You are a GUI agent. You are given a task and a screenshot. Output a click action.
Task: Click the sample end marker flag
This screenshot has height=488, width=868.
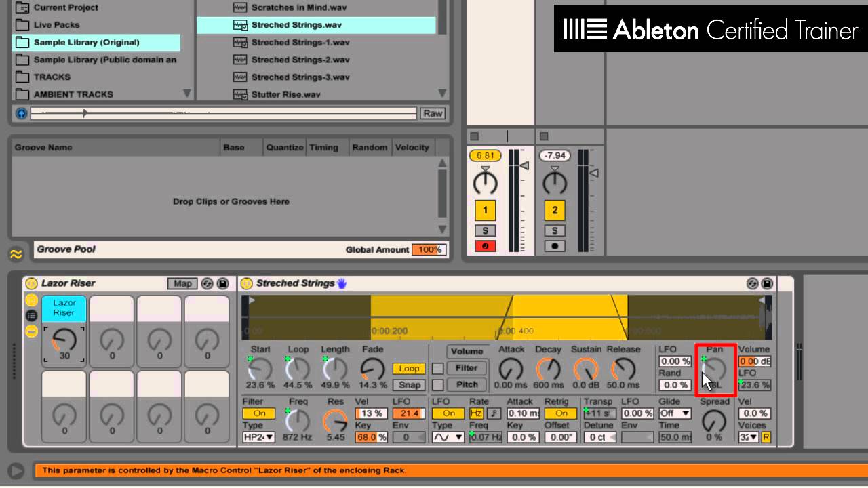pos(762,300)
